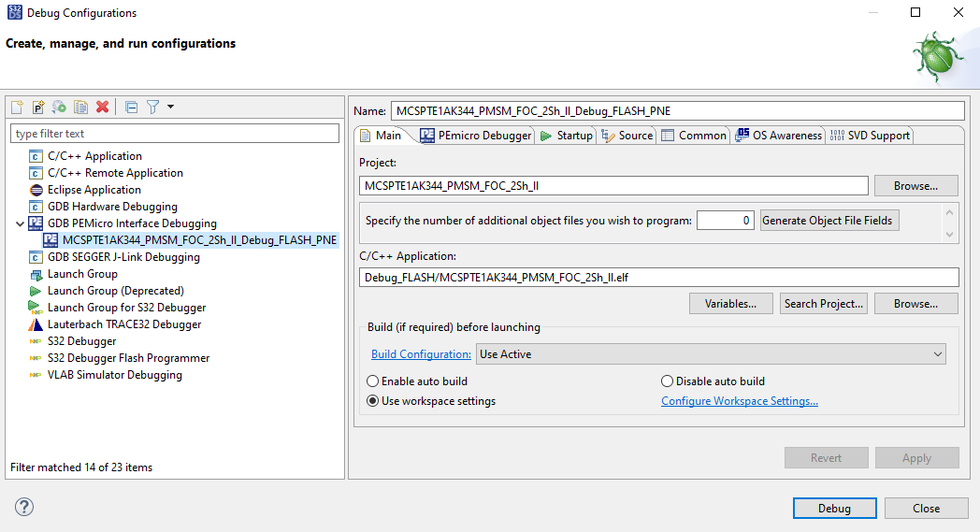Click the Collapse All icon
The image size is (980, 532).
point(131,108)
